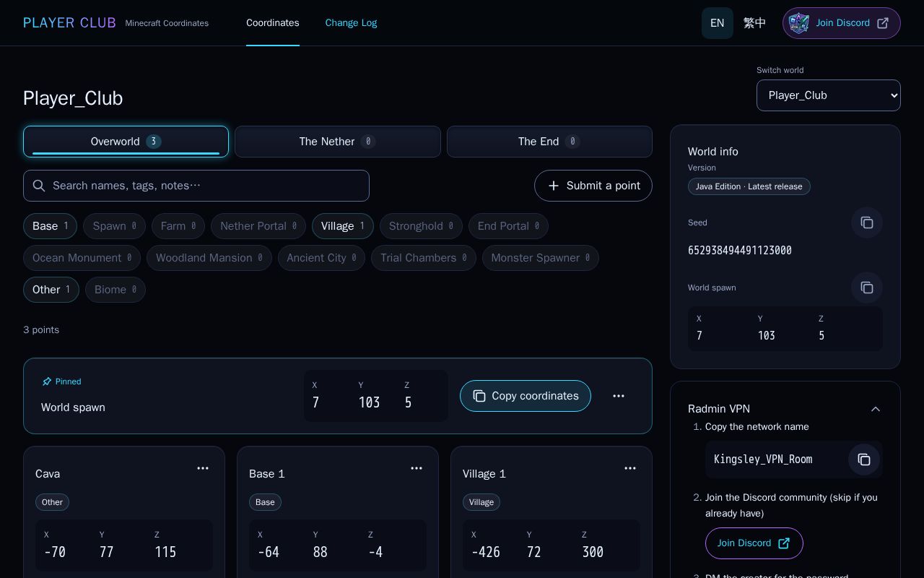Copy the world seed value
924x578 pixels.
pyautogui.click(x=867, y=223)
